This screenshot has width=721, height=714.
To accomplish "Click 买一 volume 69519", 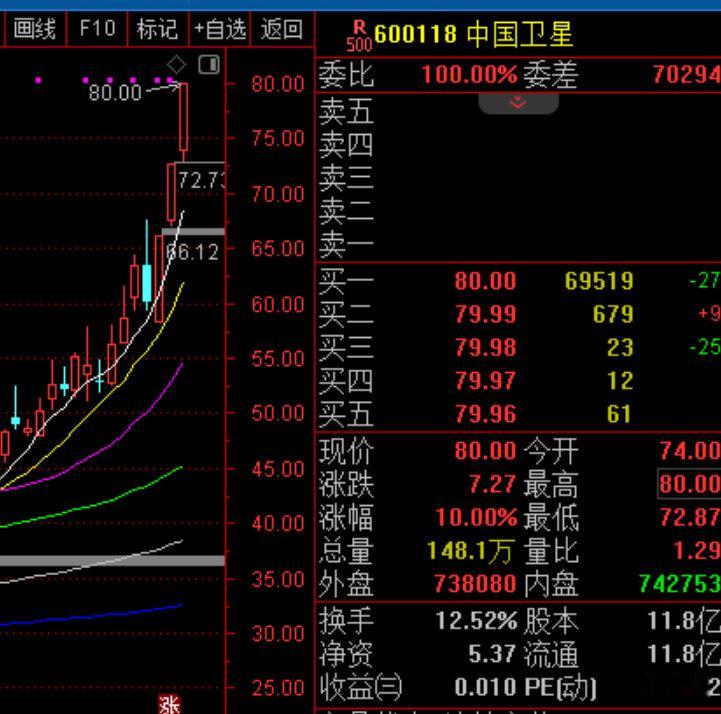I will (x=599, y=281).
